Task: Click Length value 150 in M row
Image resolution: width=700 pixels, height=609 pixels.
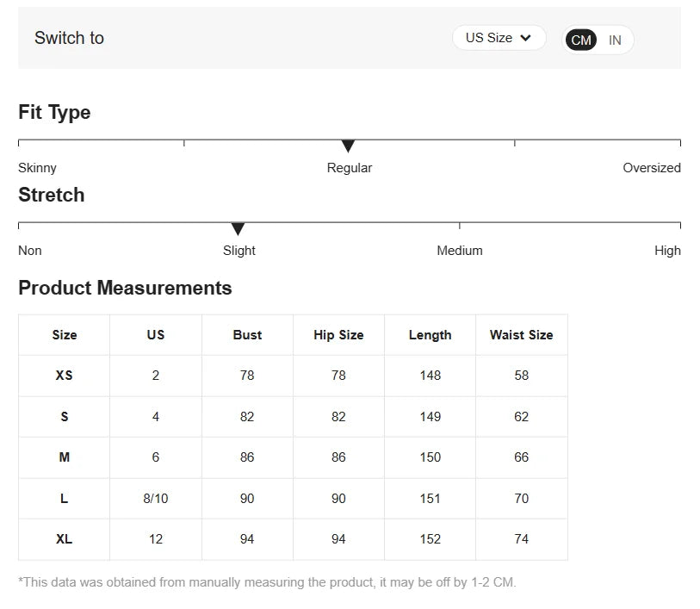Action: tap(430, 457)
